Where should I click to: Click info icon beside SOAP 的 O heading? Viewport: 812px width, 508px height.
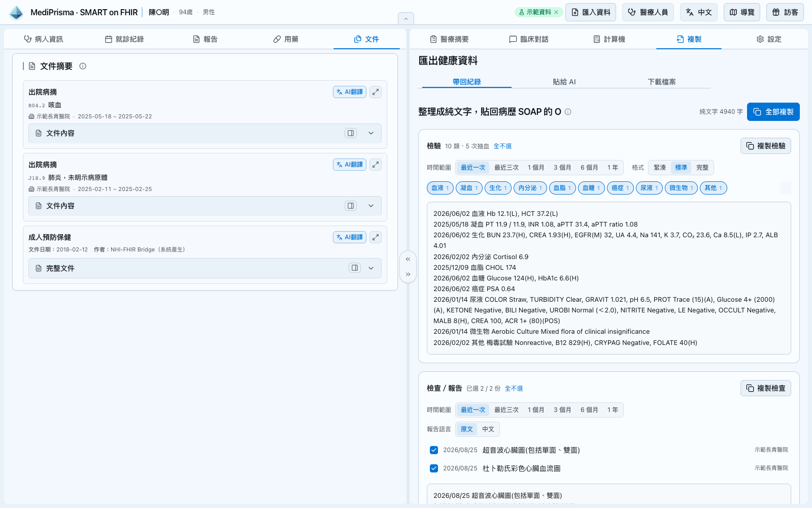pyautogui.click(x=568, y=112)
